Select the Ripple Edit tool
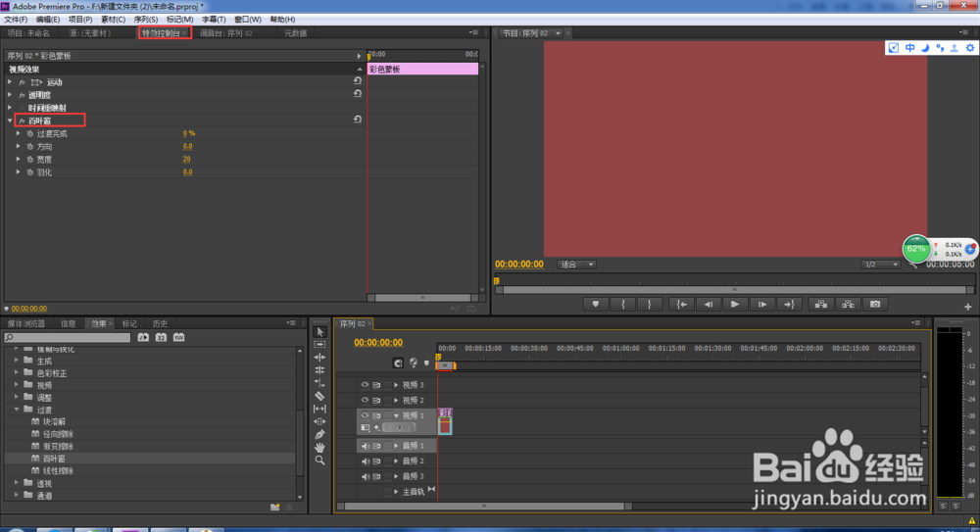 click(320, 358)
